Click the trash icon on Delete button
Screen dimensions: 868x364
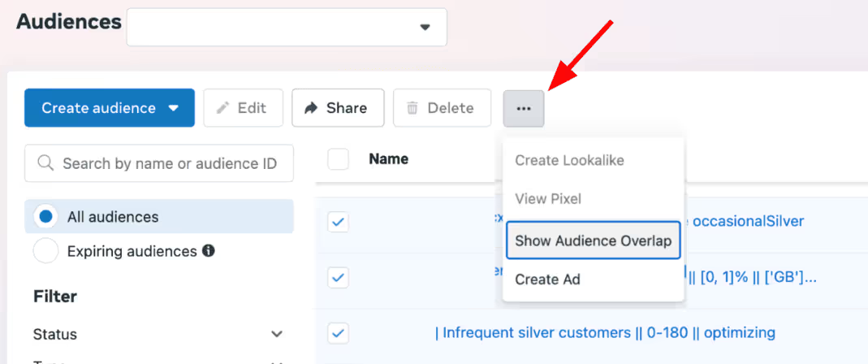click(412, 108)
